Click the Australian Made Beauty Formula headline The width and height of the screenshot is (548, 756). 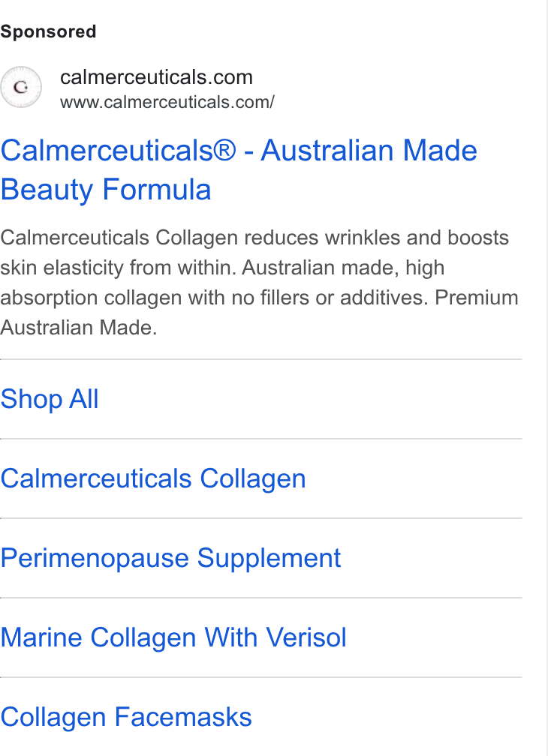(239, 169)
